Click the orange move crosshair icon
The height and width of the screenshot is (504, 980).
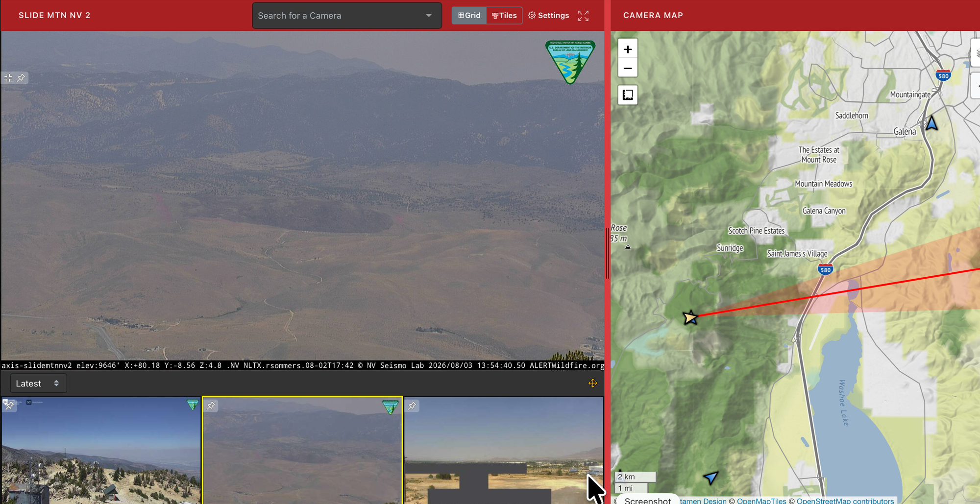coord(593,383)
